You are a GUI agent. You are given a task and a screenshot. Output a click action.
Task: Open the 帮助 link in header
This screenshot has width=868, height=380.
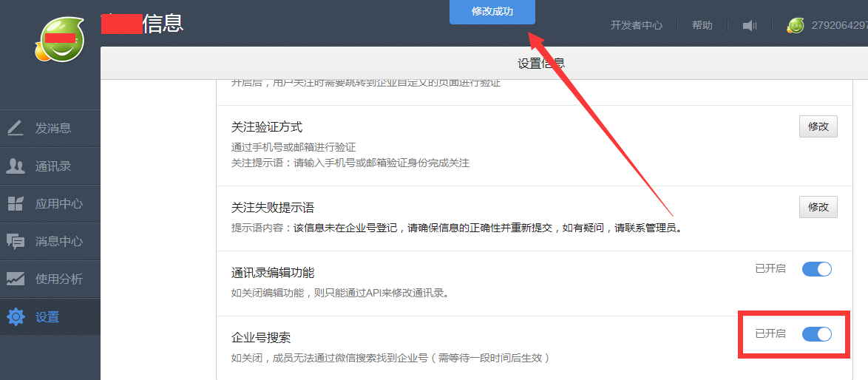pos(702,25)
